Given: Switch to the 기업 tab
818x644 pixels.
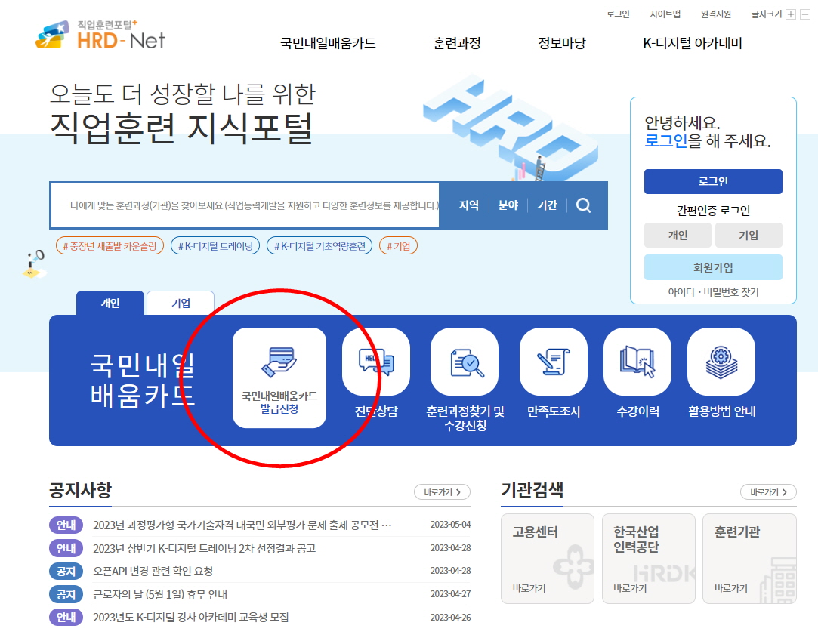Looking at the screenshot, I should (x=181, y=303).
